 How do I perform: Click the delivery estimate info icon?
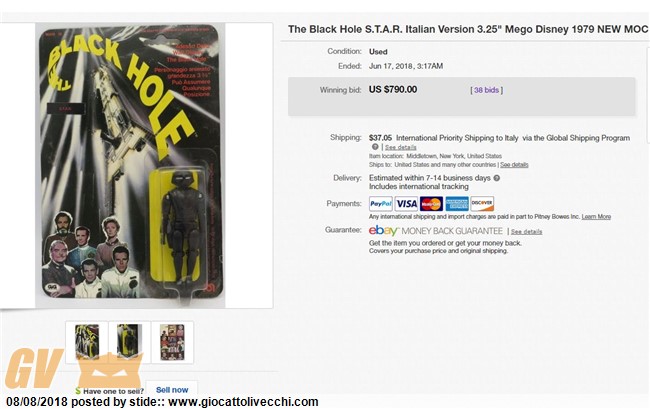click(497, 178)
